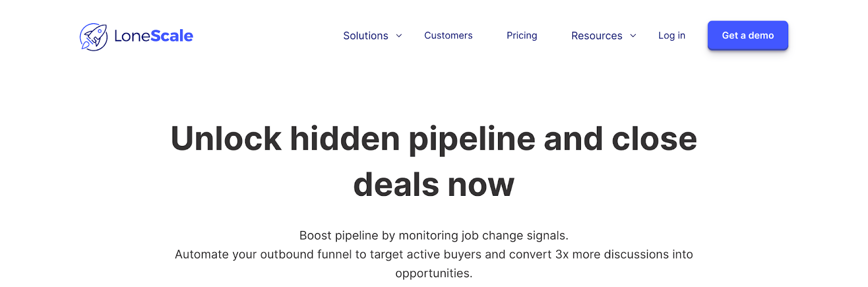This screenshot has width=868, height=287.
Task: Click the final word "opportunities."
Action: 433,273
